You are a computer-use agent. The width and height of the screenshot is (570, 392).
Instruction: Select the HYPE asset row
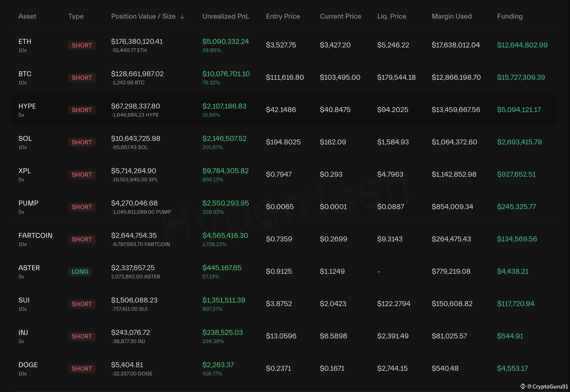tap(27, 106)
